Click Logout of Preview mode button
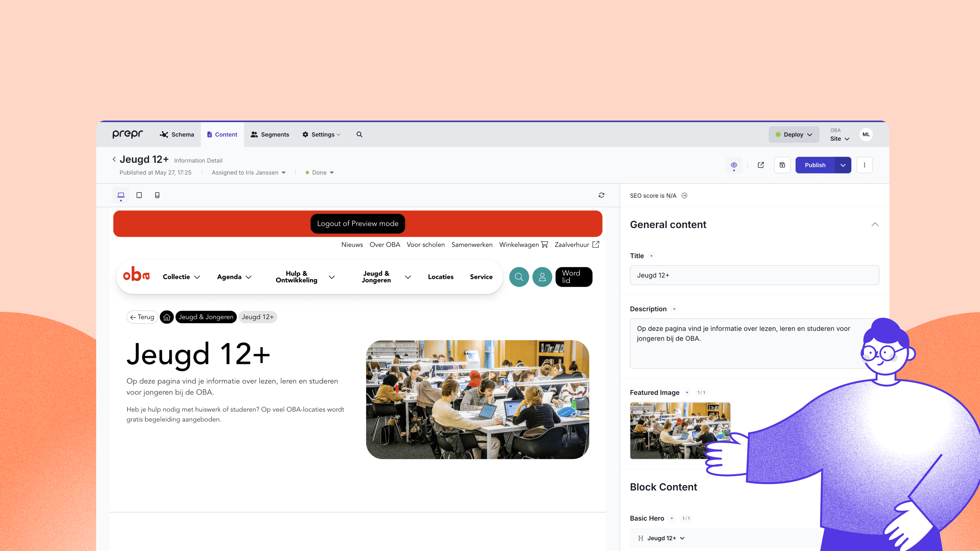 point(358,223)
